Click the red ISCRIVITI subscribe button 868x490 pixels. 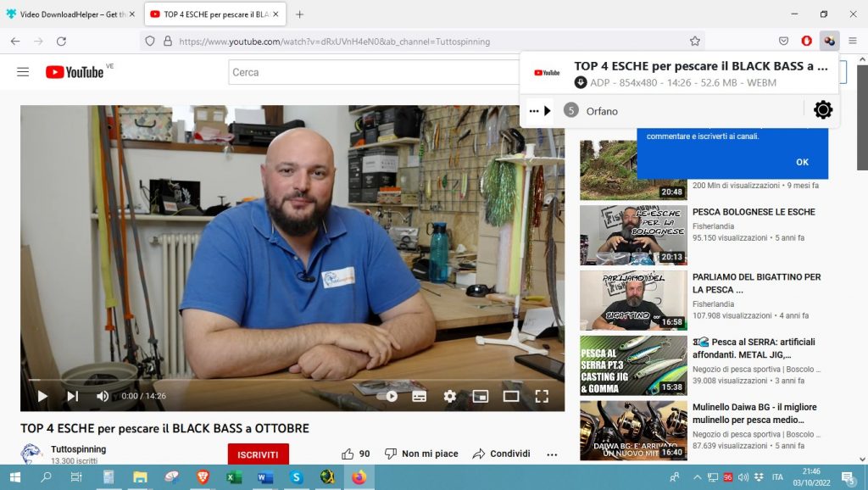258,454
